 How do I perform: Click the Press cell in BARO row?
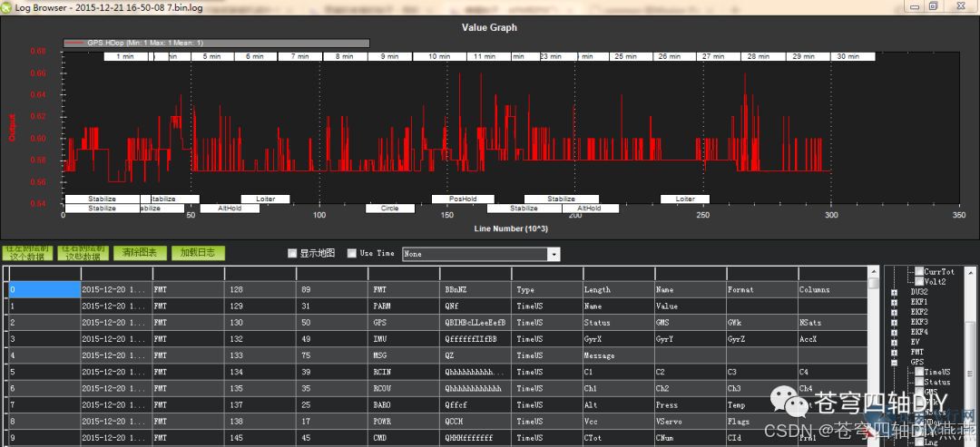pos(691,405)
